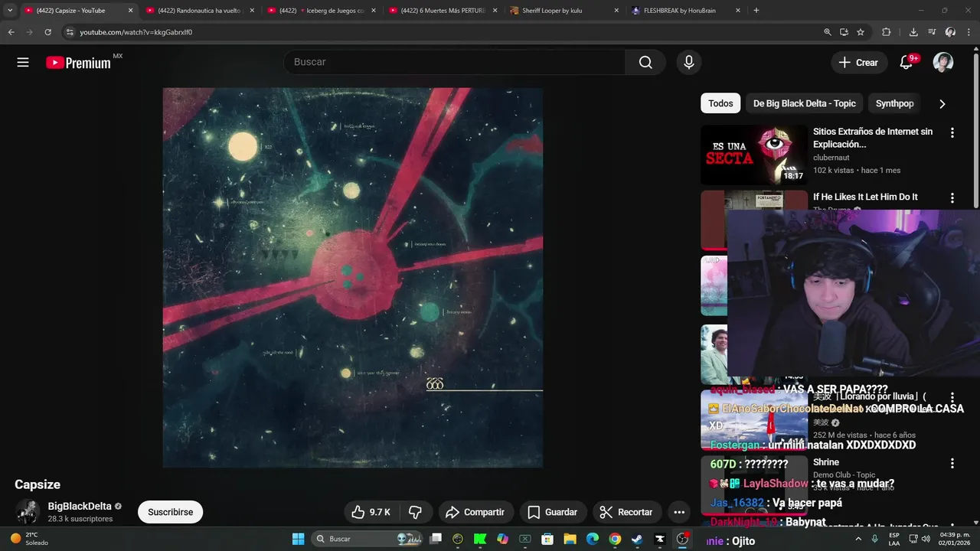The width and height of the screenshot is (980, 551).
Task: Open Chrome media controls icon
Action: tap(932, 32)
